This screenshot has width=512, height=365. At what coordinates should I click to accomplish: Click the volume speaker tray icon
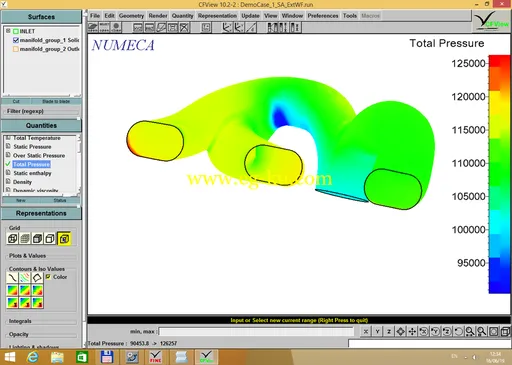click(474, 357)
